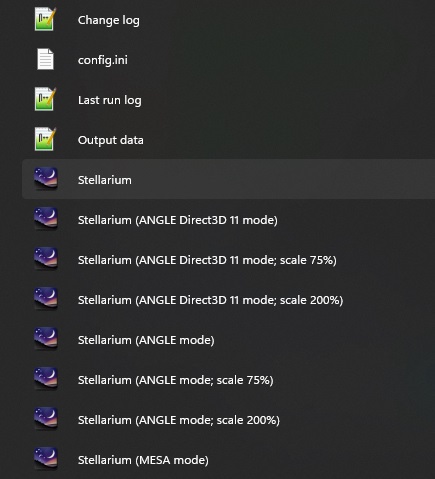Start Stellarium (ANGLE Direct3D 11 mode; scale 75%)
435x479 pixels.
point(207,260)
